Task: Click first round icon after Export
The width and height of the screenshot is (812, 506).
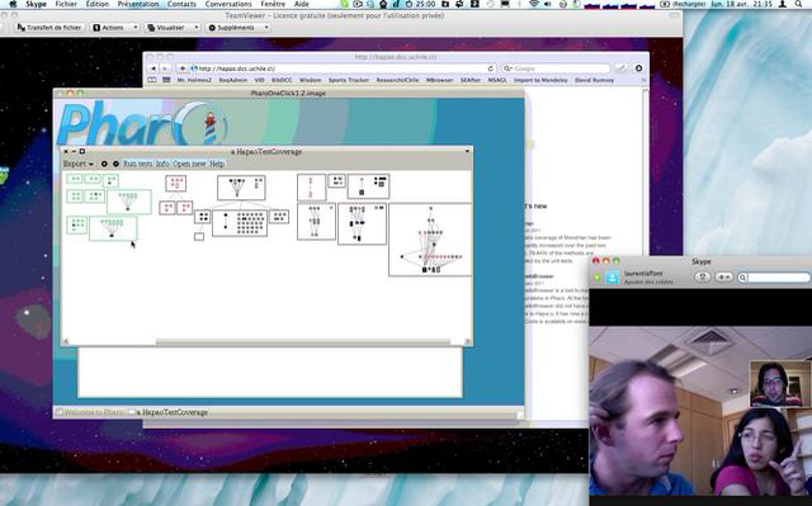Action: coord(104,164)
